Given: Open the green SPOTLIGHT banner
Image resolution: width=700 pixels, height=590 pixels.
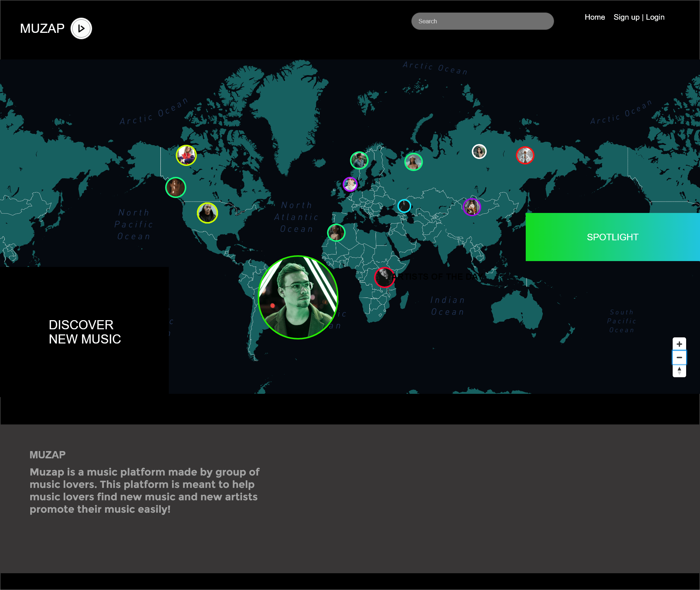Looking at the screenshot, I should 612,237.
